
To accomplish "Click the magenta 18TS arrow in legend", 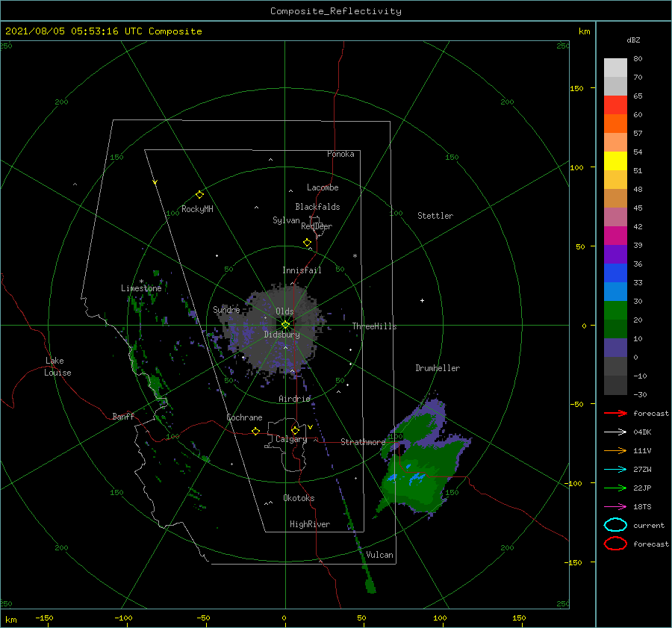I will click(x=615, y=507).
